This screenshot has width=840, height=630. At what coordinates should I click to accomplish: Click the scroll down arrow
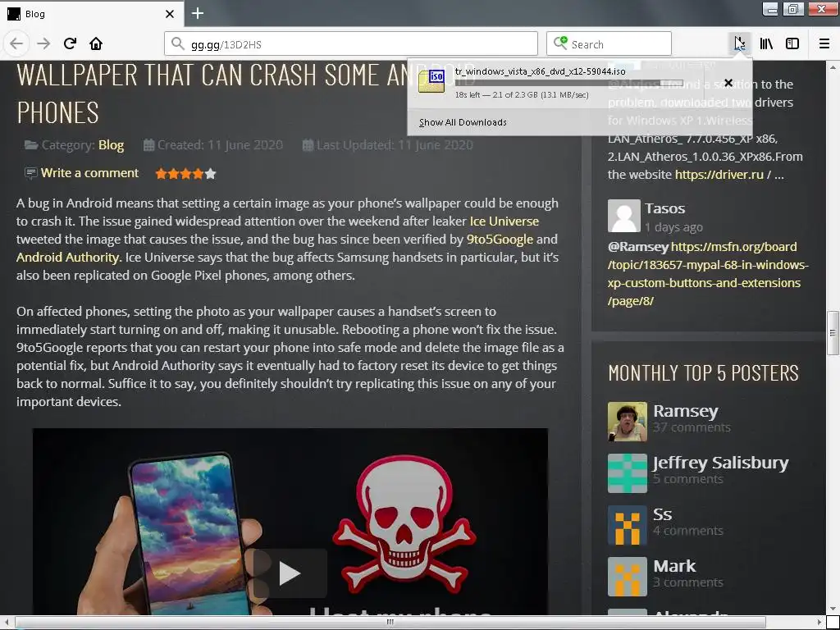pyautogui.click(x=833, y=609)
